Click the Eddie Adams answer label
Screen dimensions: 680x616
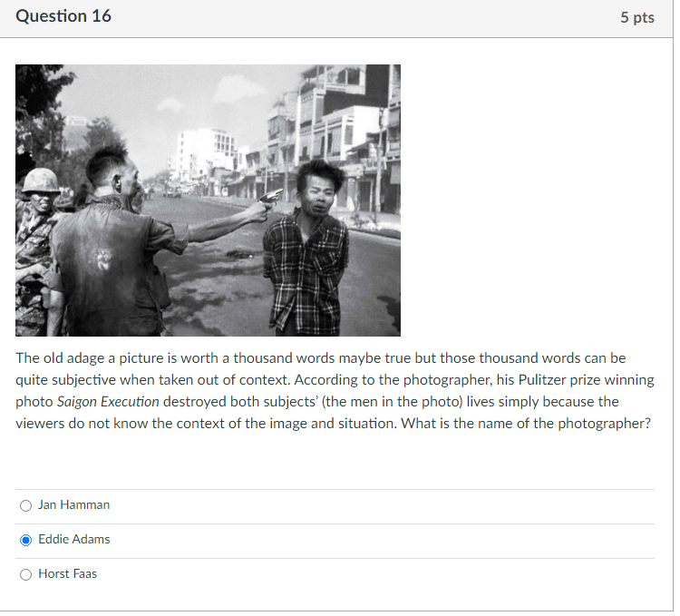pyautogui.click(x=74, y=540)
